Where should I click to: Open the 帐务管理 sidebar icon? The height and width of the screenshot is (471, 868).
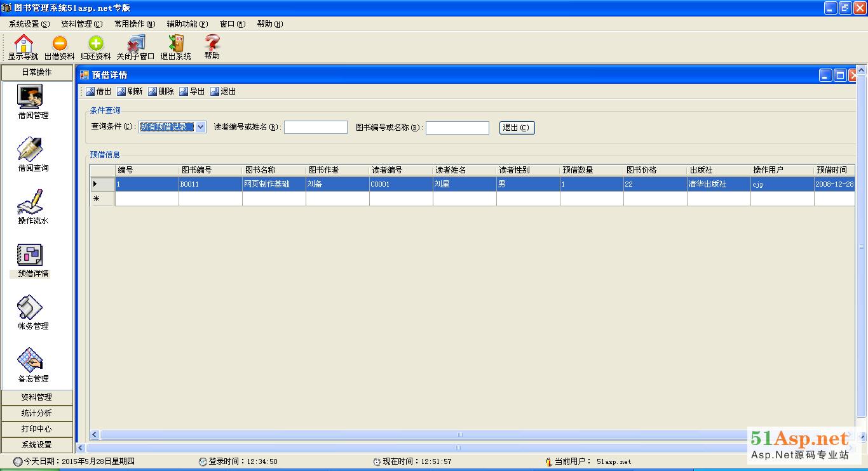[x=30, y=308]
